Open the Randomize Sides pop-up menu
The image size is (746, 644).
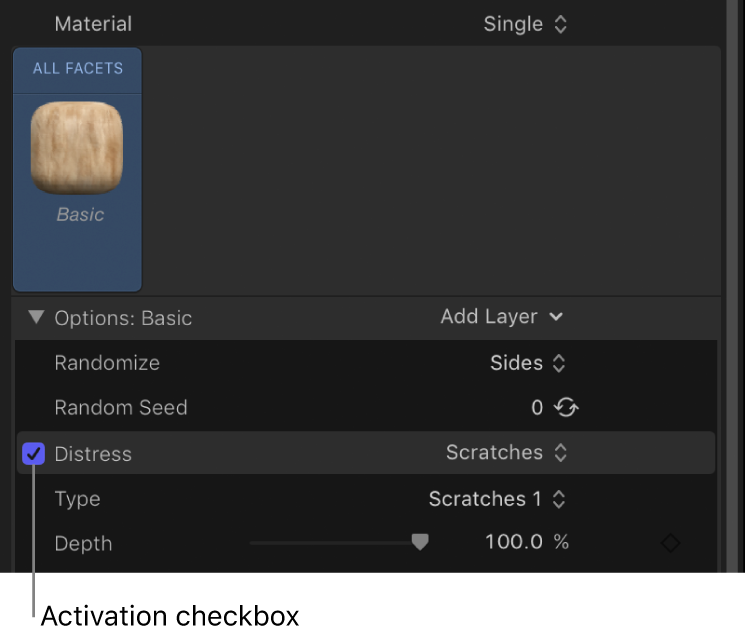528,363
